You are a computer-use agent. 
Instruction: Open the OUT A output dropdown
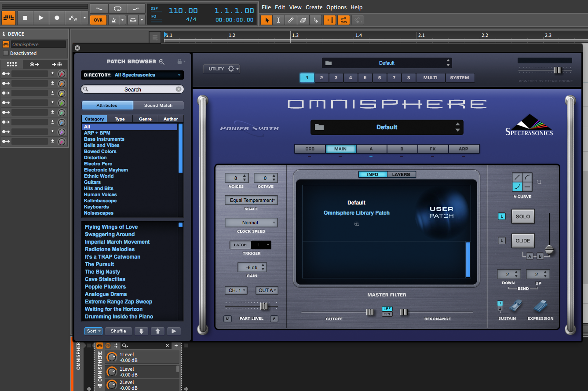[267, 290]
